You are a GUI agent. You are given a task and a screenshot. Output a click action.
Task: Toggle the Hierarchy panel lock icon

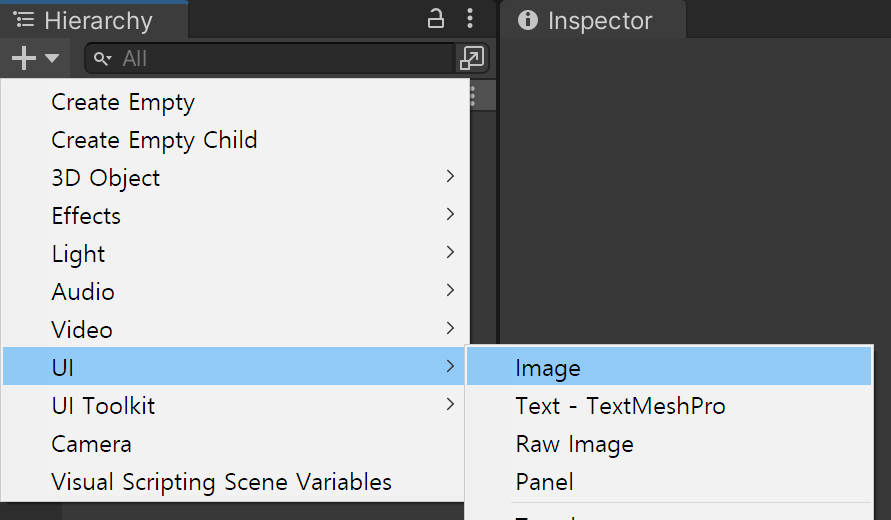point(435,19)
